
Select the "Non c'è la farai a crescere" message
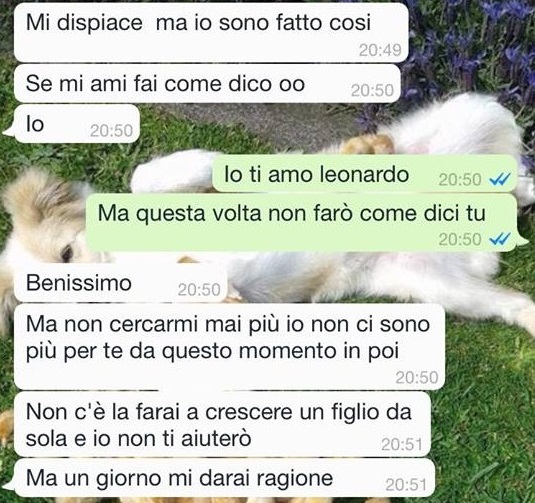click(x=222, y=424)
